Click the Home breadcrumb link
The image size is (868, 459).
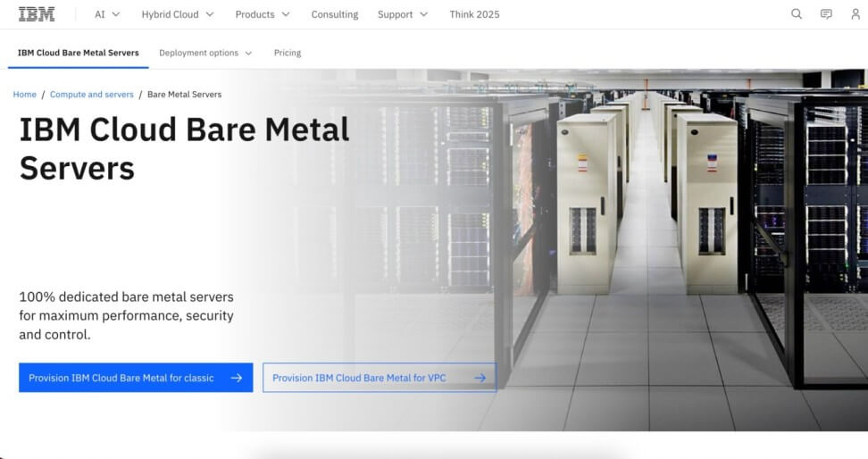tap(25, 94)
